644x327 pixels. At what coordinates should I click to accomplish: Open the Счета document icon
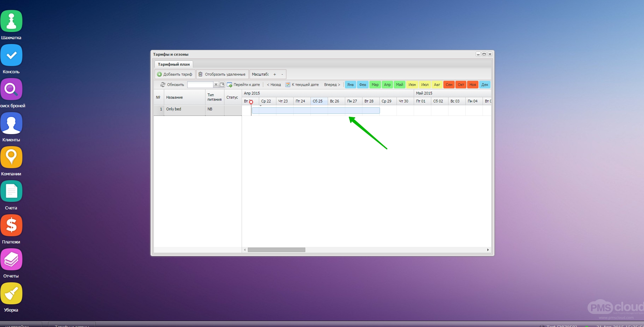point(11,192)
